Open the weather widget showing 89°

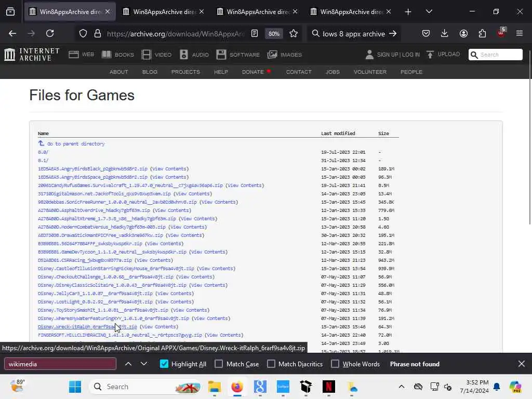pyautogui.click(x=17, y=386)
